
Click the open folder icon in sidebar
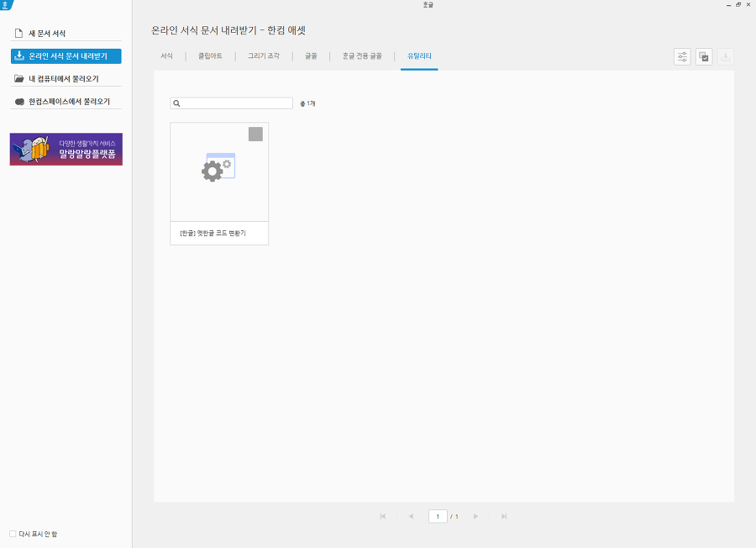point(18,78)
